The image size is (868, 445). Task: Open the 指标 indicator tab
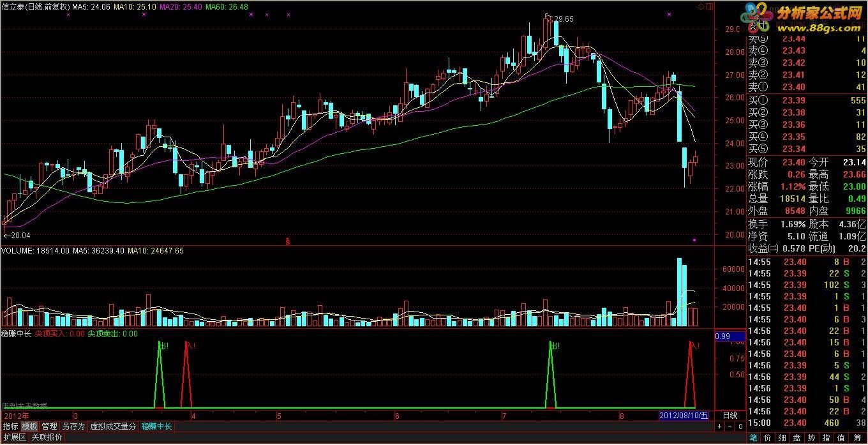tap(10, 426)
